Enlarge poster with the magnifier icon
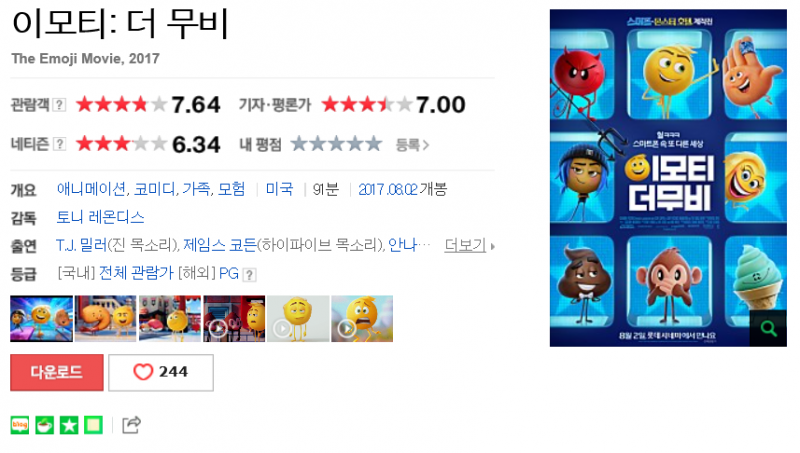Viewport: 800px width, 453px height. pyautogui.click(x=768, y=329)
